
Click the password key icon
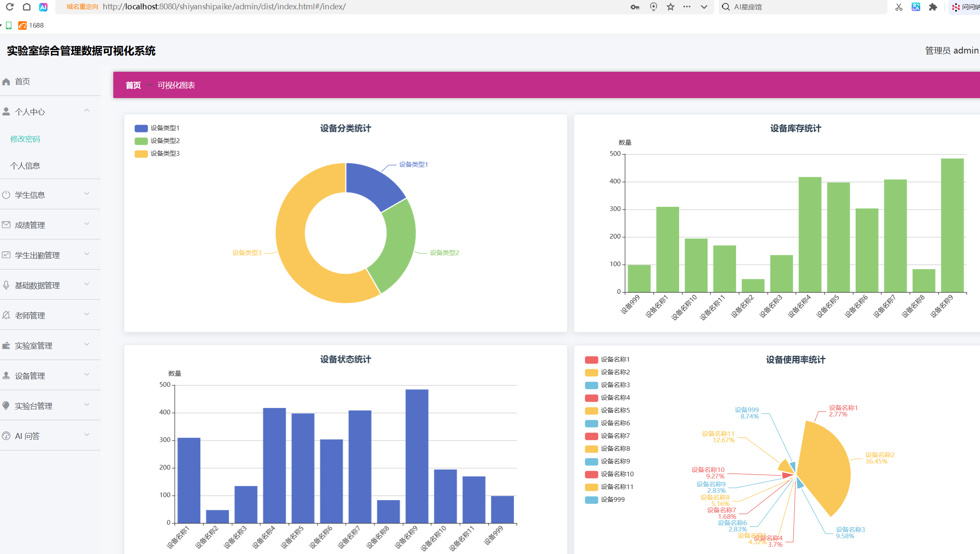pos(635,7)
